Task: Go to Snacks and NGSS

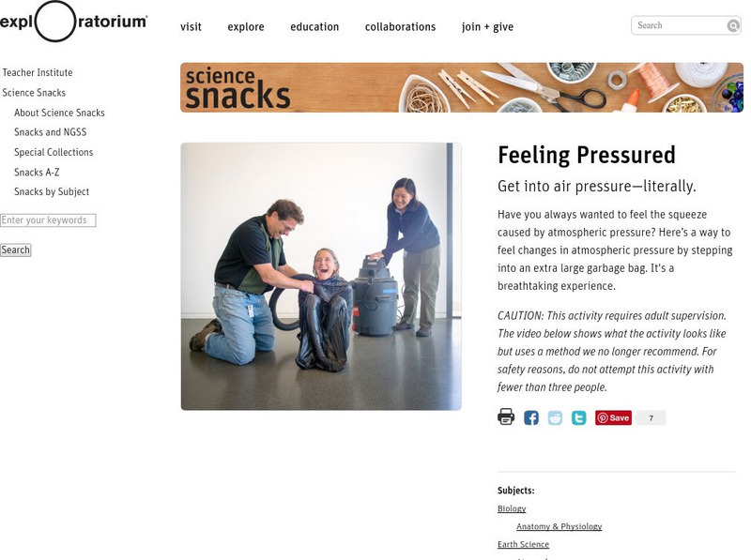Action: [x=50, y=133]
